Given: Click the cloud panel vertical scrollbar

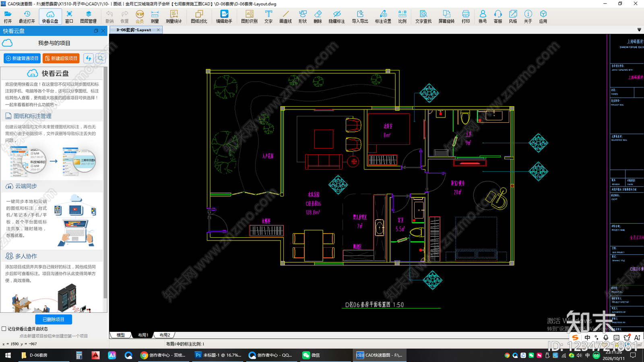Looking at the screenshot, I should (105, 183).
